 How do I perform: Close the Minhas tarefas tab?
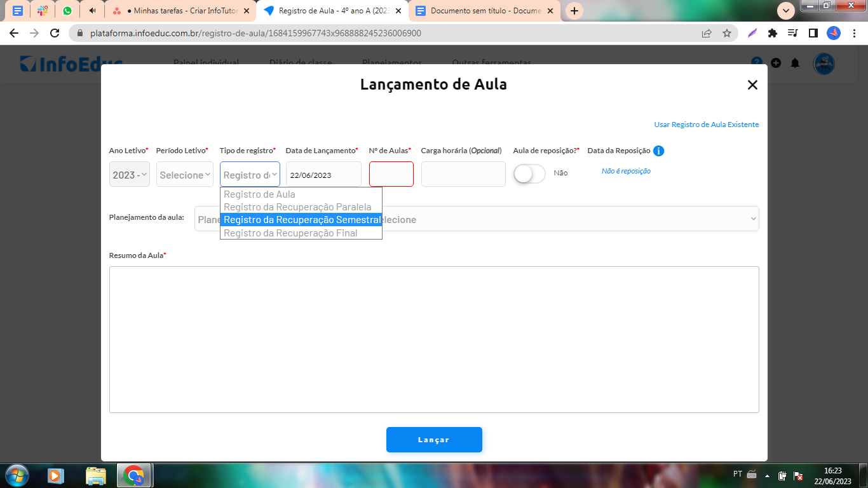click(247, 11)
